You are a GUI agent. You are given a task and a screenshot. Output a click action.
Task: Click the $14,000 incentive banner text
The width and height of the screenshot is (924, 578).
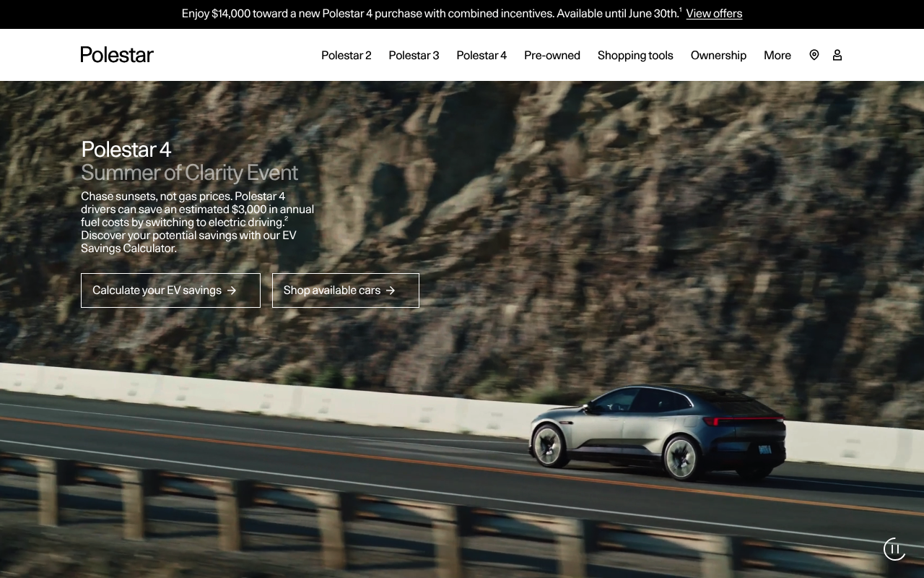[431, 14]
